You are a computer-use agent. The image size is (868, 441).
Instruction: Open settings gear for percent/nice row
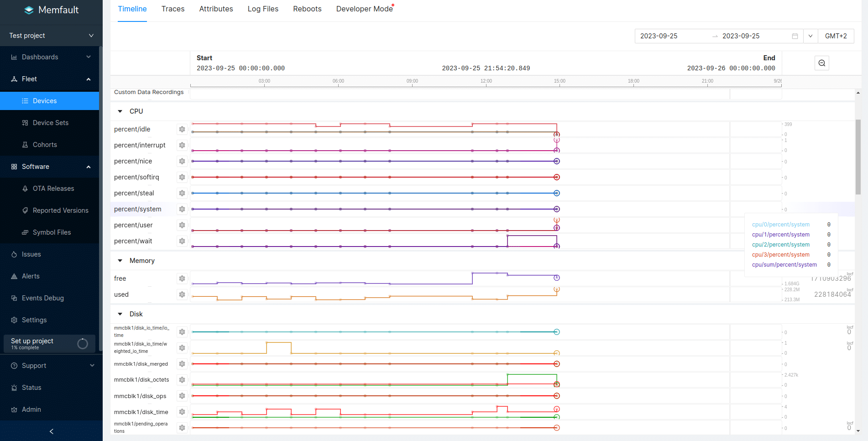coord(182,161)
